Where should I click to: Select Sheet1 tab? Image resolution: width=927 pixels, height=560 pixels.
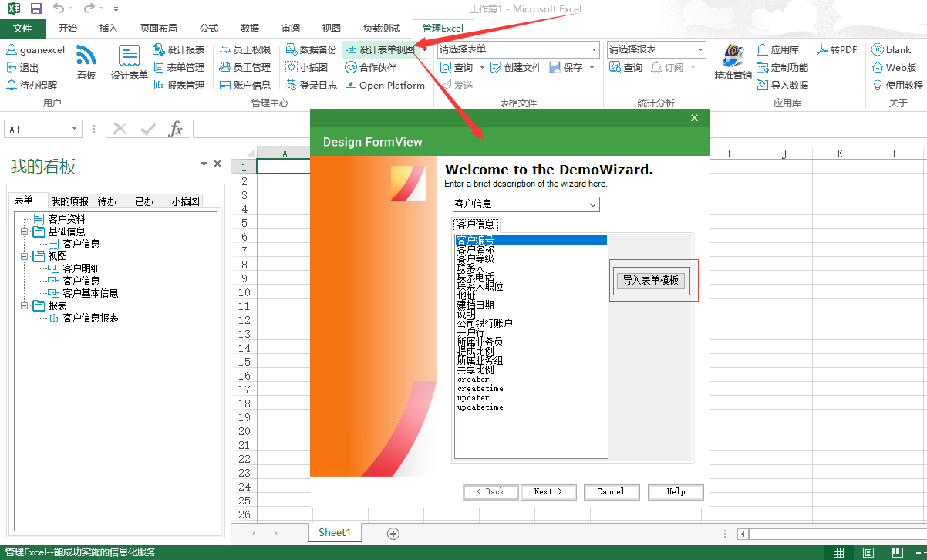point(335,532)
